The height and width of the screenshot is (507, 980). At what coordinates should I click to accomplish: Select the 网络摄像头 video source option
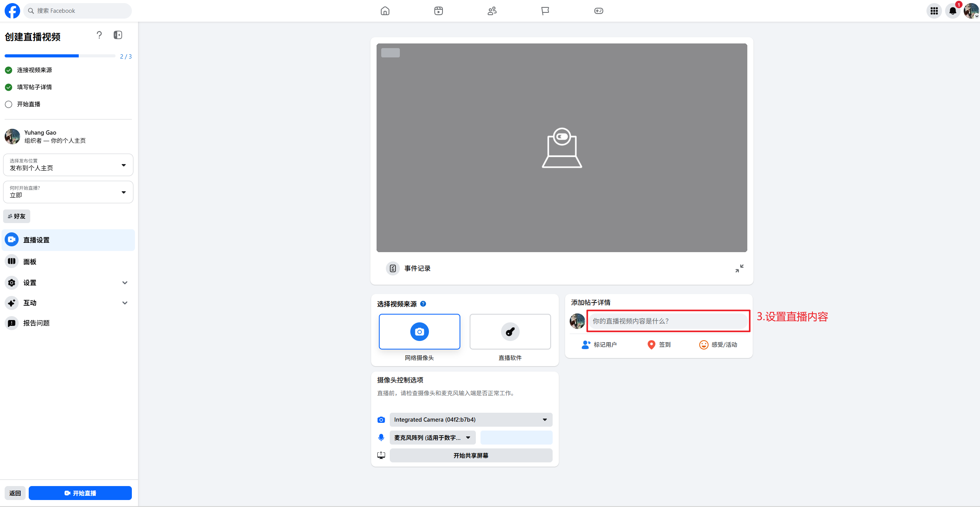[x=419, y=332]
